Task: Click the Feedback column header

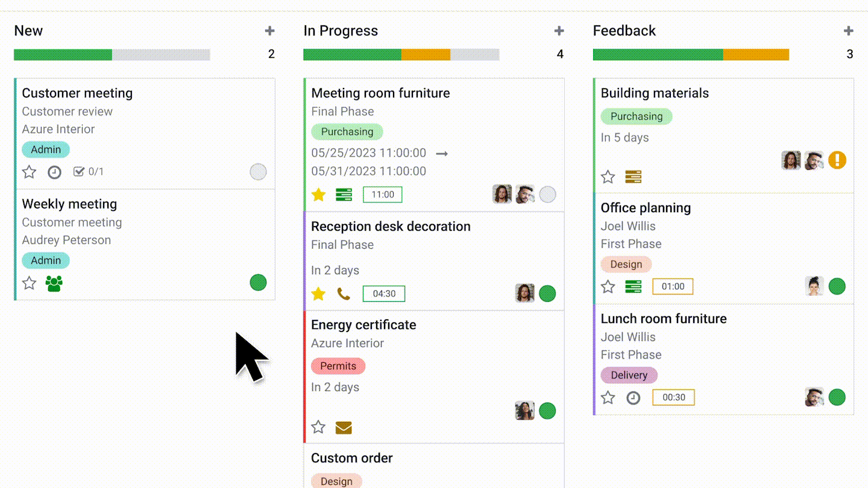Action: [624, 31]
